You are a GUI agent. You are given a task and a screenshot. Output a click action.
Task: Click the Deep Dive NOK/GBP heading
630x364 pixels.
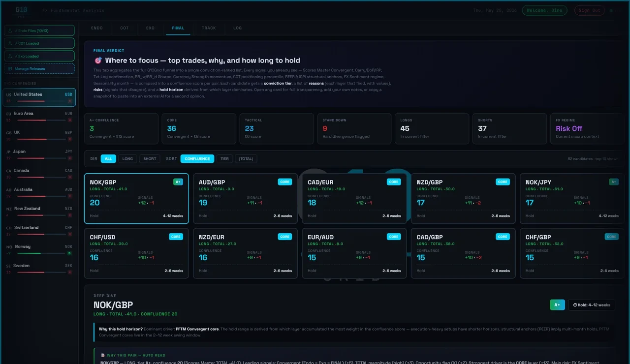point(113,305)
